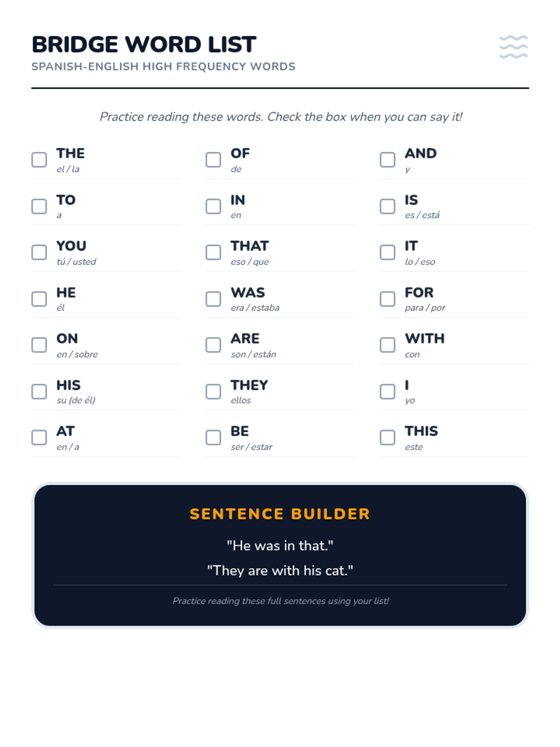Check the box for THE

[39, 160]
